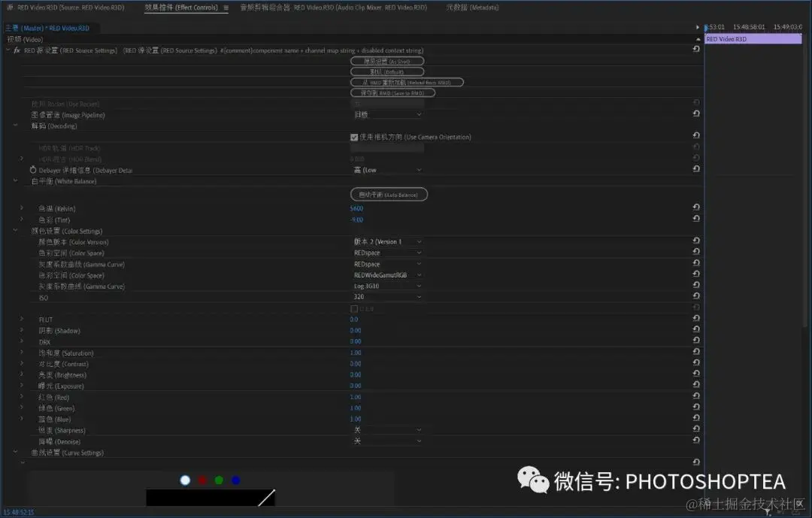Reset the Shadow value
The image size is (812, 518).
pyautogui.click(x=696, y=329)
